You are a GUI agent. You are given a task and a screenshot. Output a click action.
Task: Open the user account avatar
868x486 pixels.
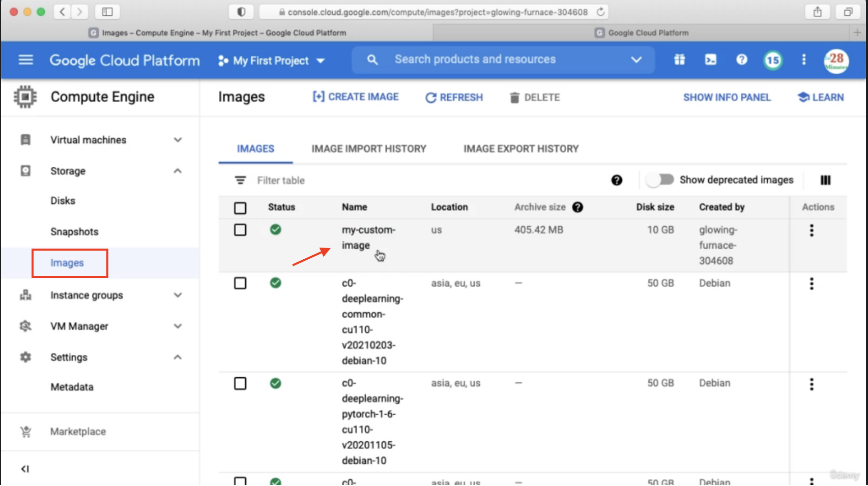tap(836, 61)
